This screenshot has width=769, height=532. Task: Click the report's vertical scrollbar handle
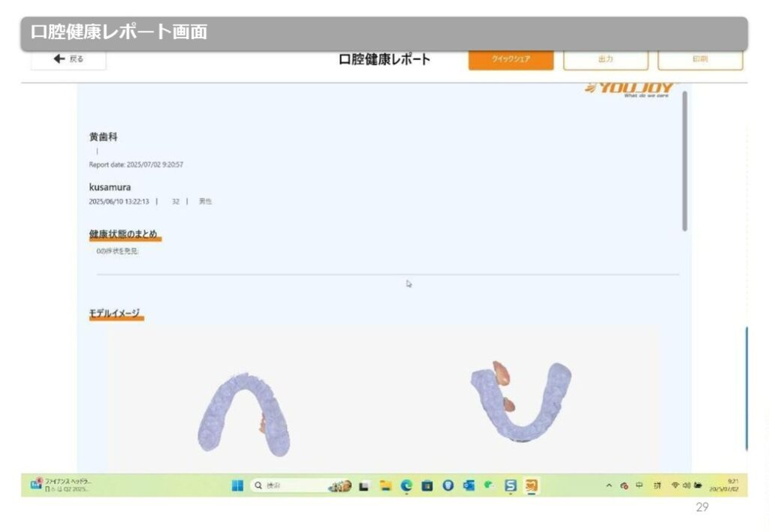click(685, 161)
